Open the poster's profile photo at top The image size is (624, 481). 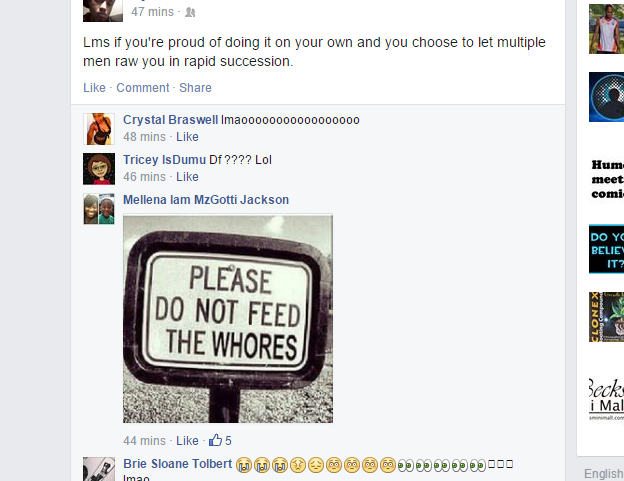[x=103, y=11]
